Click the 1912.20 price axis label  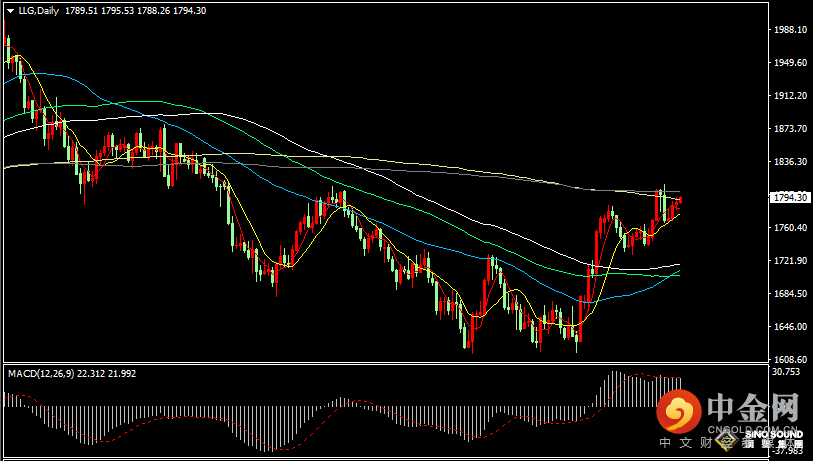point(790,96)
